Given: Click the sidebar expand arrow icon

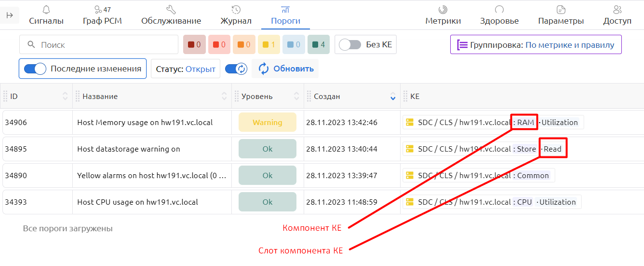Looking at the screenshot, I should pos(10,15).
